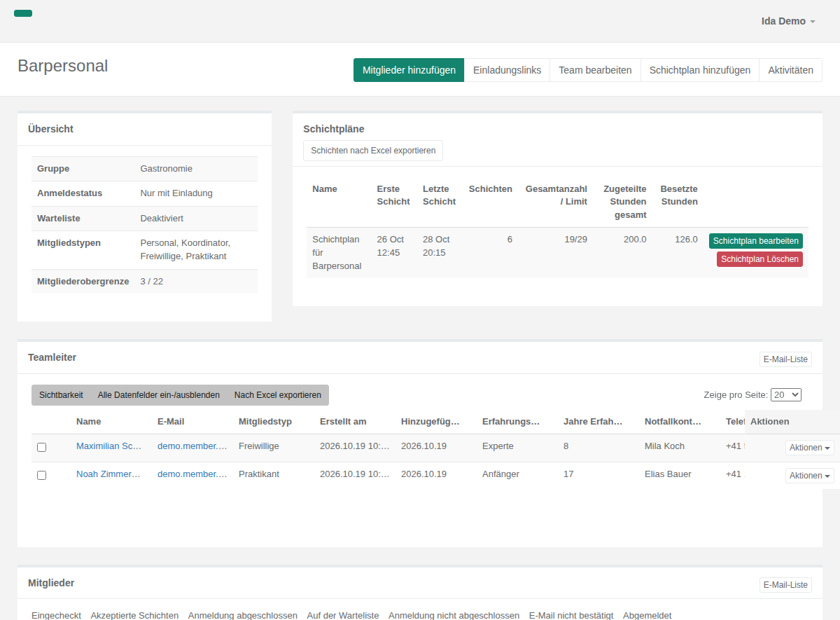
Task: Open Einladungslinks
Action: click(507, 70)
